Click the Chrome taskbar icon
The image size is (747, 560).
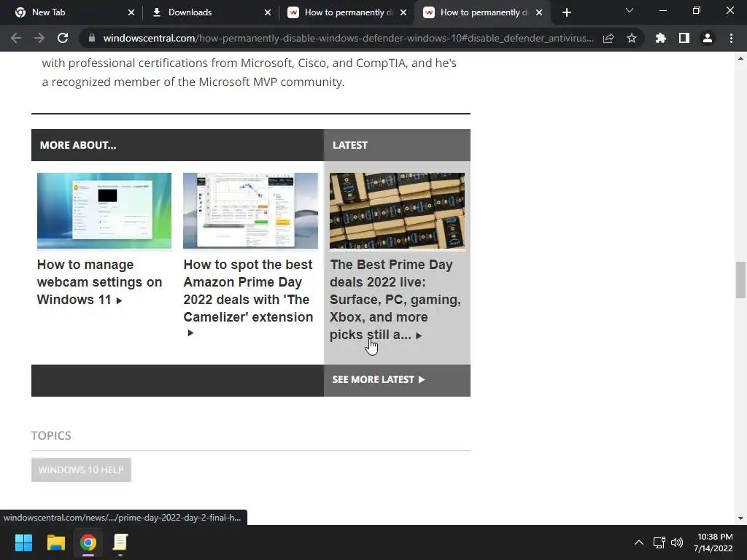(x=88, y=542)
